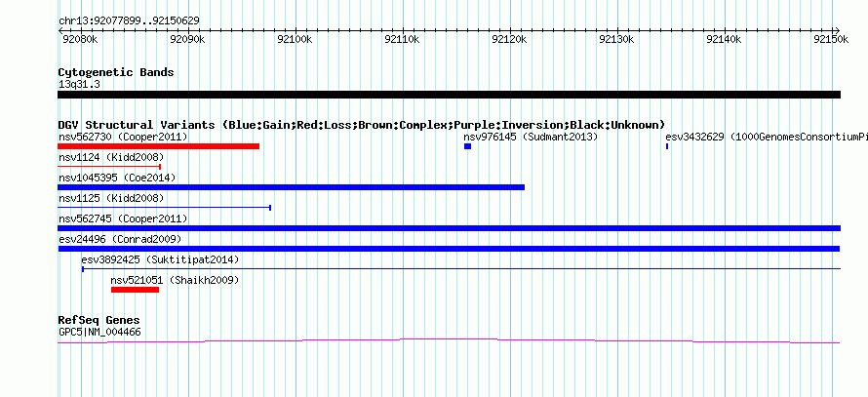Click the 92140k ruler tick label
Viewport: 868px width, 397px height.
pos(725,39)
